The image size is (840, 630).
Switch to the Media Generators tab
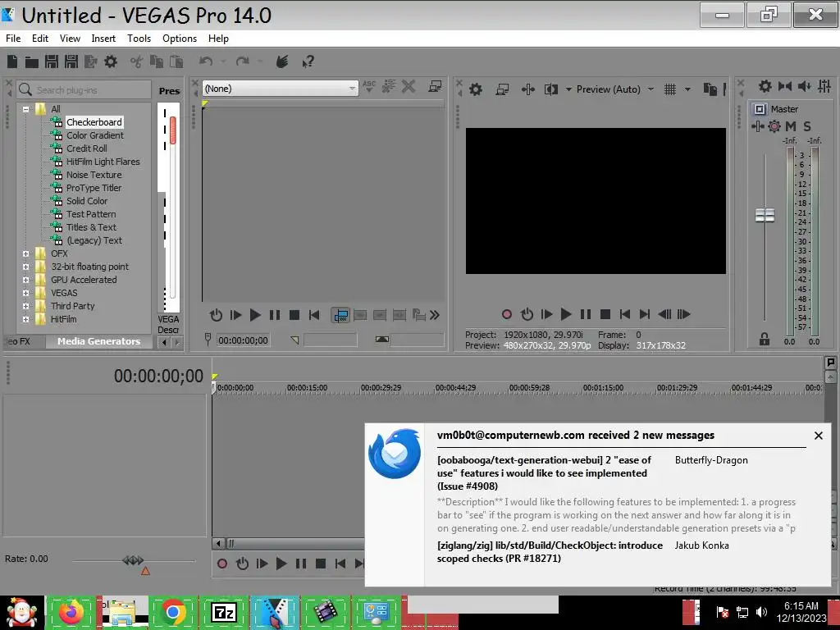tap(98, 341)
